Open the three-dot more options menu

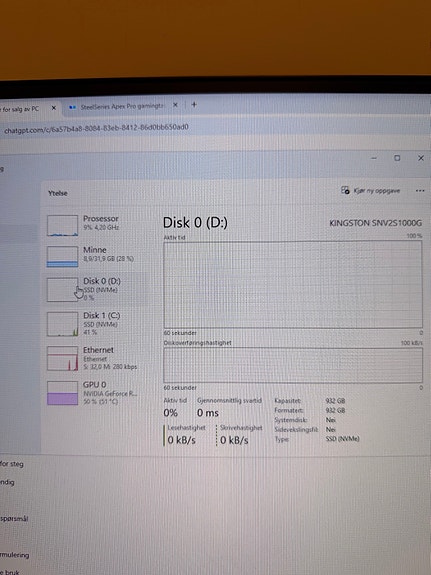[x=420, y=191]
